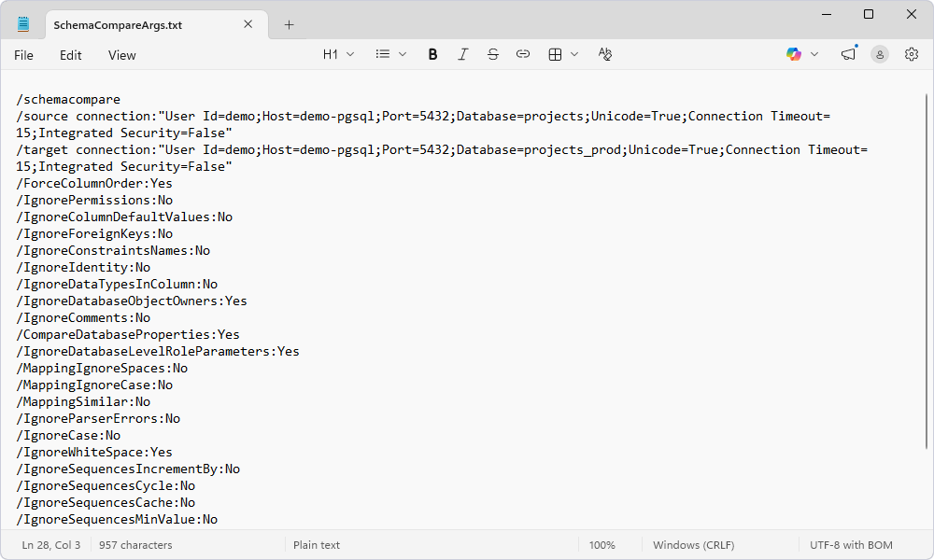
Task: Minimize the Notepad window
Action: (827, 14)
